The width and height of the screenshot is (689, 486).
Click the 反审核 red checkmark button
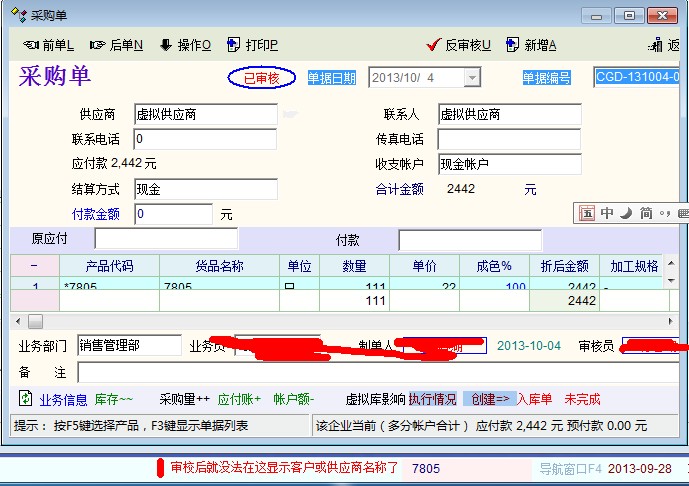tap(458, 45)
